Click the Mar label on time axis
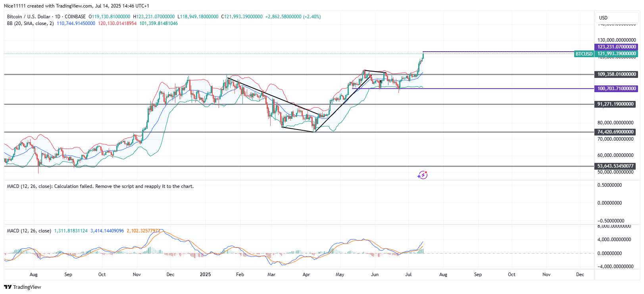644x294 pixels. coord(271,275)
